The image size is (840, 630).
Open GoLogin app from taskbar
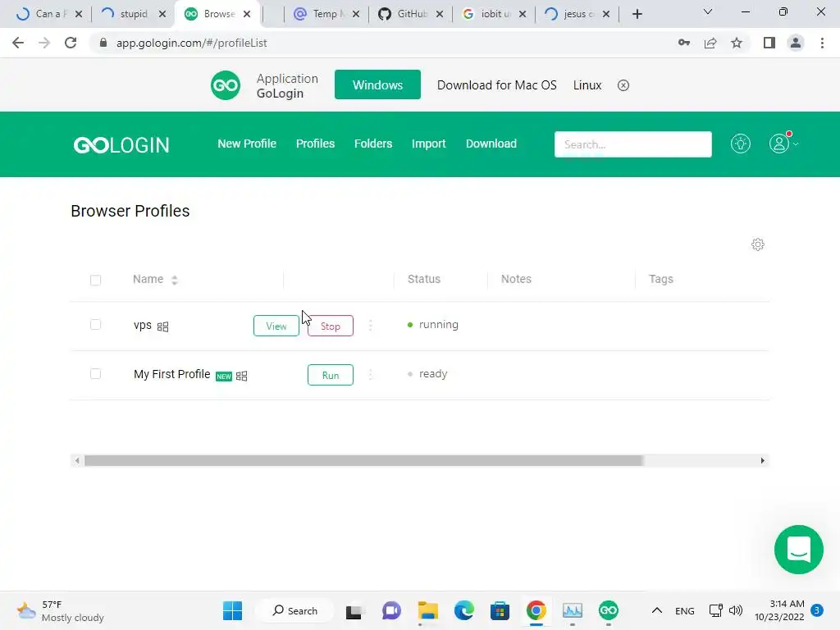point(608,610)
